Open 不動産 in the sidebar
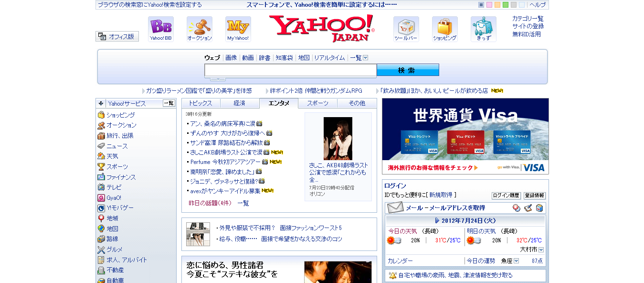The image size is (644, 283). [115, 270]
